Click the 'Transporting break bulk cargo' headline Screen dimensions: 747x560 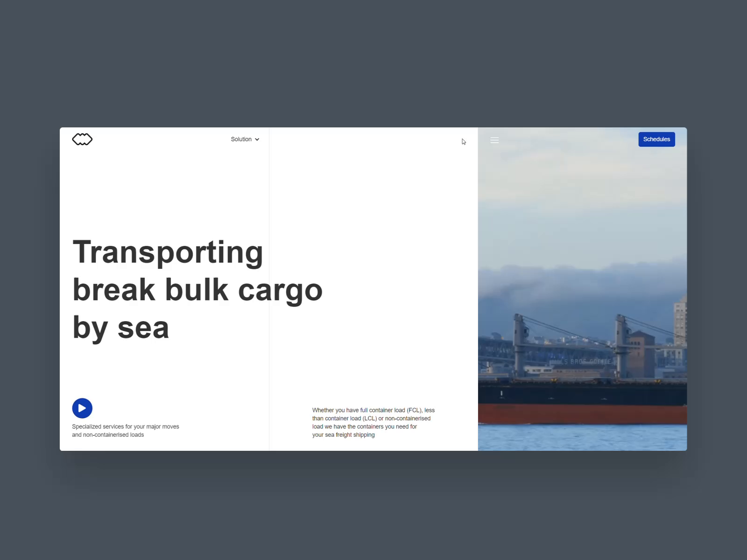tap(196, 289)
